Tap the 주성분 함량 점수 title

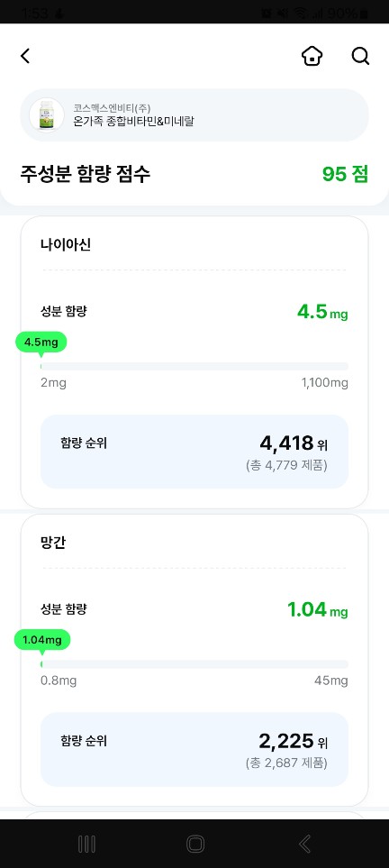(x=86, y=174)
